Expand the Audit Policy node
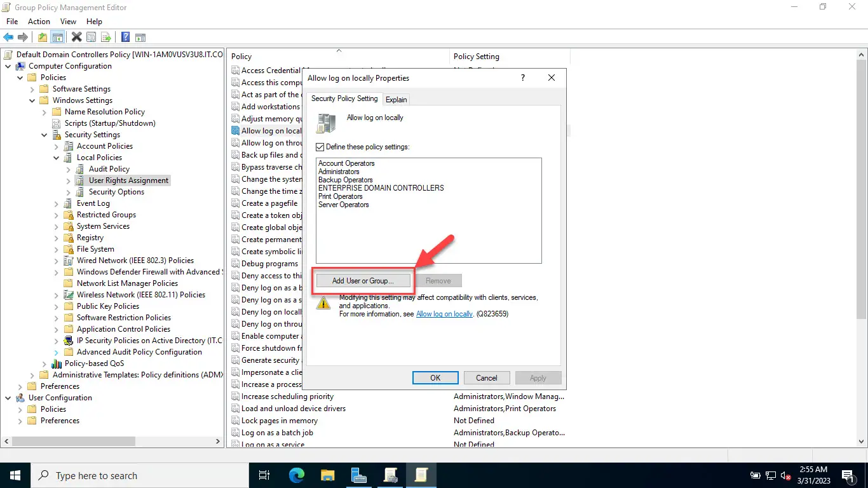Screen dimensions: 868x488 point(69,169)
